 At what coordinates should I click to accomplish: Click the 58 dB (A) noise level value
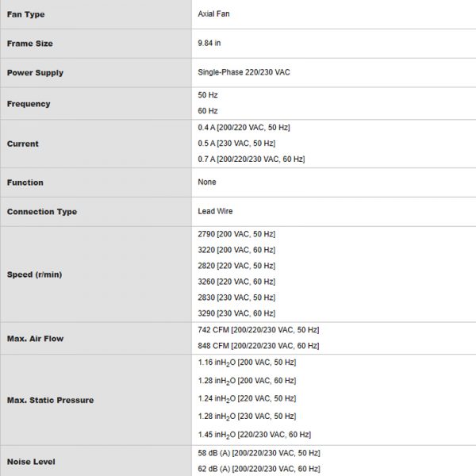tap(259, 453)
